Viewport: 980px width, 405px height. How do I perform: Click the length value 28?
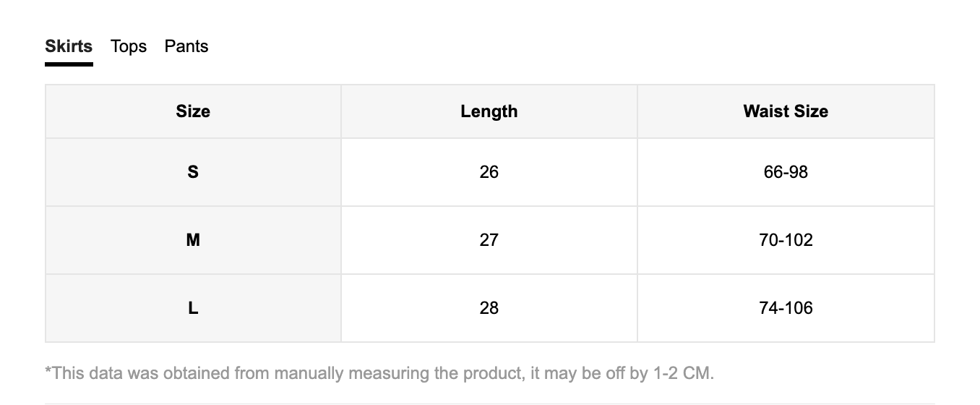click(x=489, y=308)
